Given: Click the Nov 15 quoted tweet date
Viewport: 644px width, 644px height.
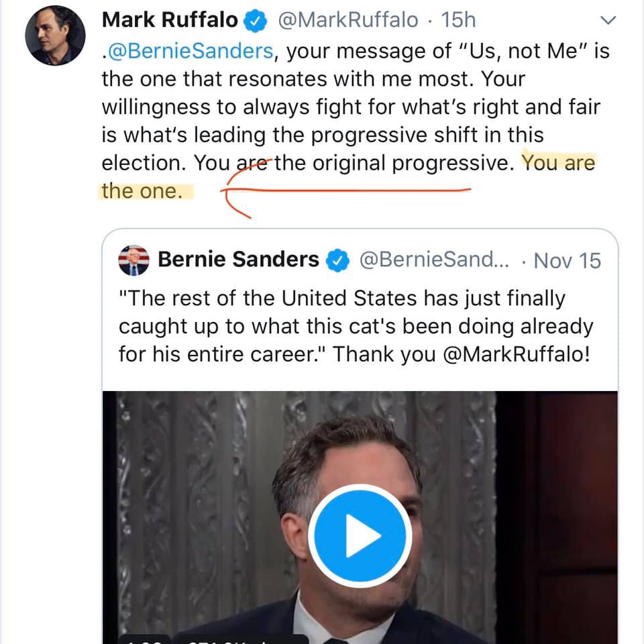Looking at the screenshot, I should pyautogui.click(x=567, y=260).
